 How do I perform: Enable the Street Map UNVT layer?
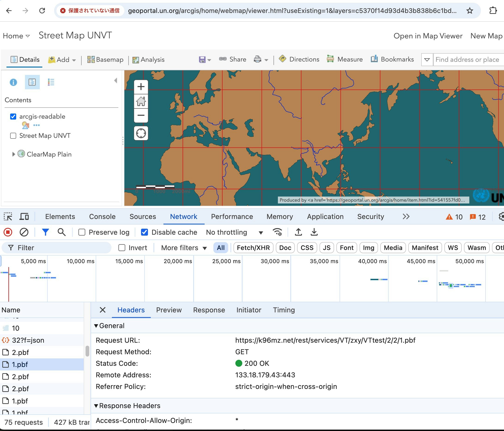[x=13, y=136]
